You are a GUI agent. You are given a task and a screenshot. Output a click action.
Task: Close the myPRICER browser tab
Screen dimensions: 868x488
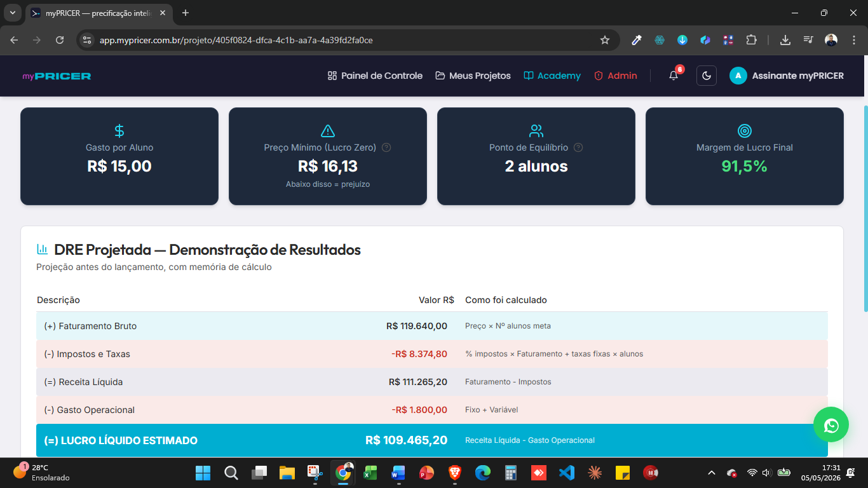pyautogui.click(x=162, y=13)
